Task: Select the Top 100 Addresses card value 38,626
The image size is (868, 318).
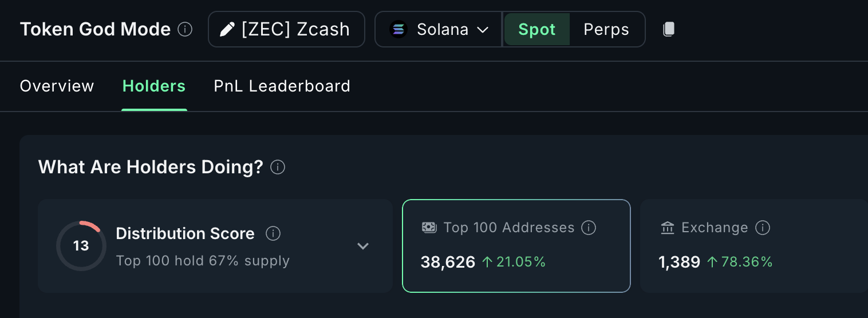Action: click(x=448, y=262)
